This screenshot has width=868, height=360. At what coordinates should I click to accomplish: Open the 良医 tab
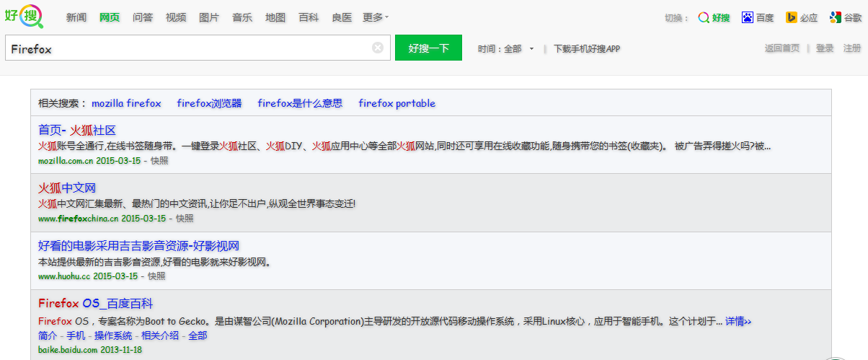click(x=342, y=17)
